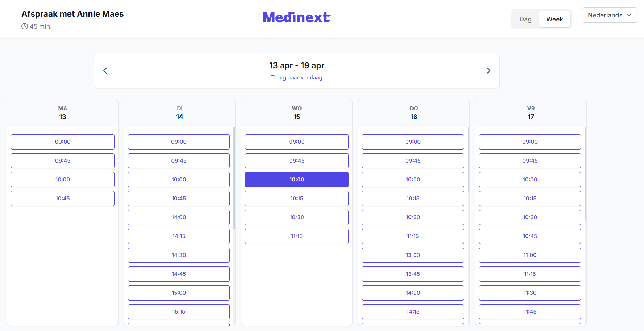Switch to Week view
644x331 pixels.
(554, 19)
